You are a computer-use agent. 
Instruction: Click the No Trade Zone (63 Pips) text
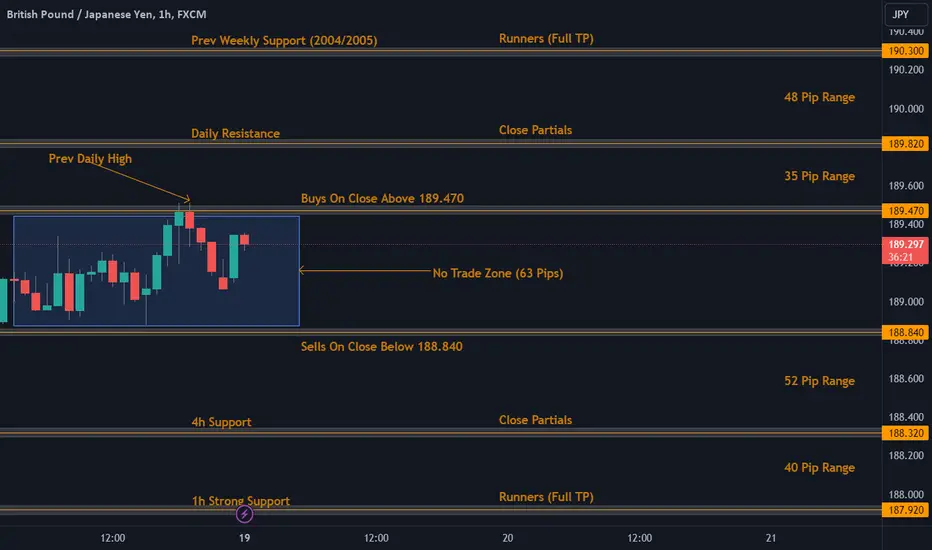click(x=497, y=273)
